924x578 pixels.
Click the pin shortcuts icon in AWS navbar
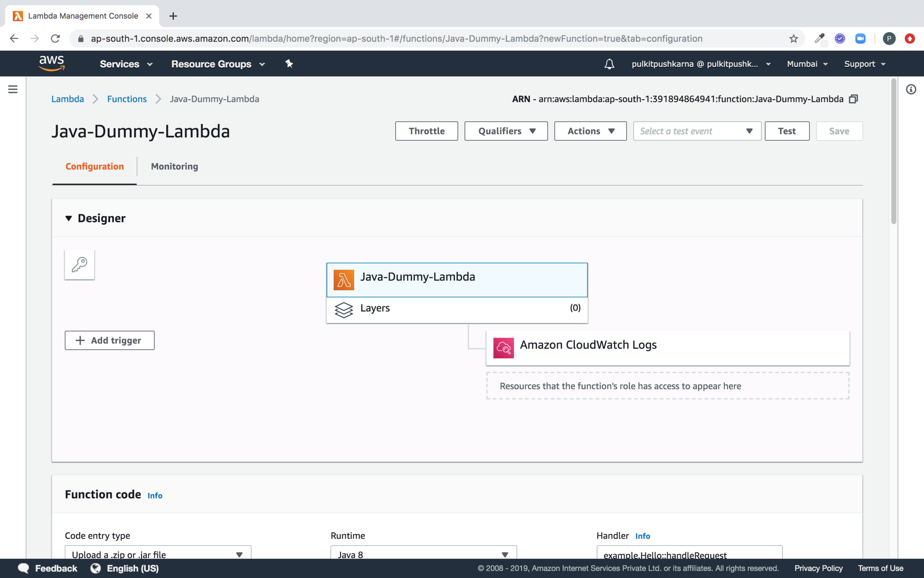289,64
